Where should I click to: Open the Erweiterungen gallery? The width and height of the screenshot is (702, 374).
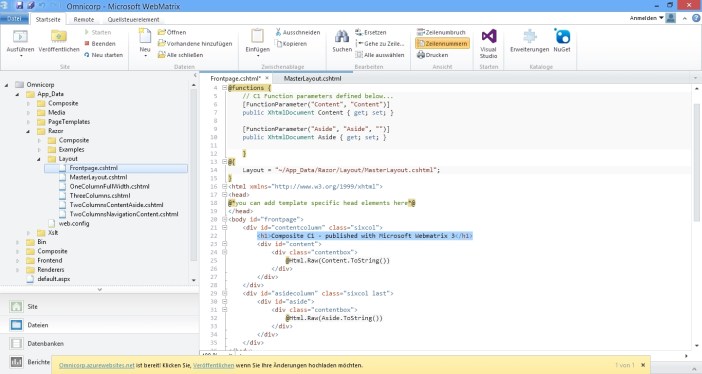tap(529, 41)
